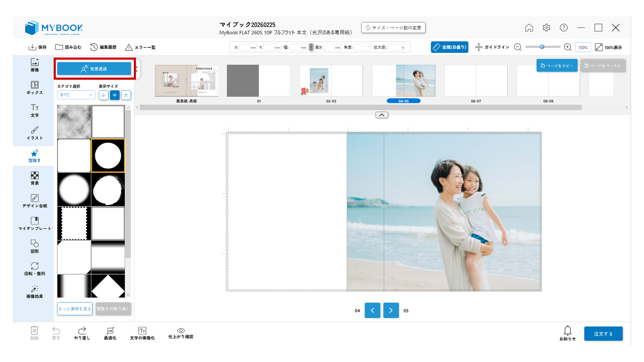
Task: Open the 図形 shapes panel
Action: pyautogui.click(x=34, y=246)
